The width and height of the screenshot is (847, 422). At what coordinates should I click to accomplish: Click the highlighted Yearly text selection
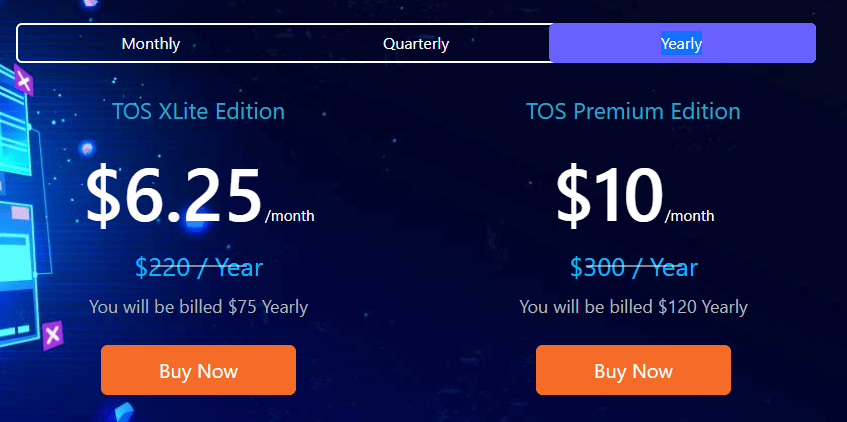(x=682, y=43)
